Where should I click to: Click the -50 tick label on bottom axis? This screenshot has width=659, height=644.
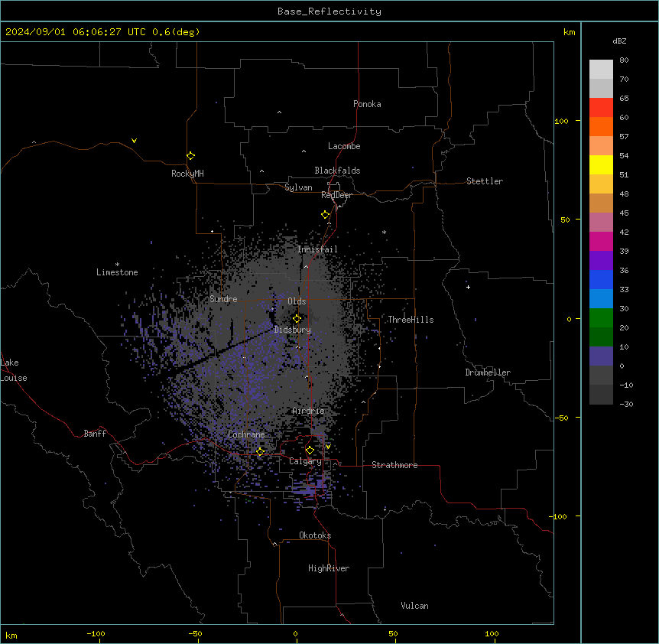[x=195, y=633]
